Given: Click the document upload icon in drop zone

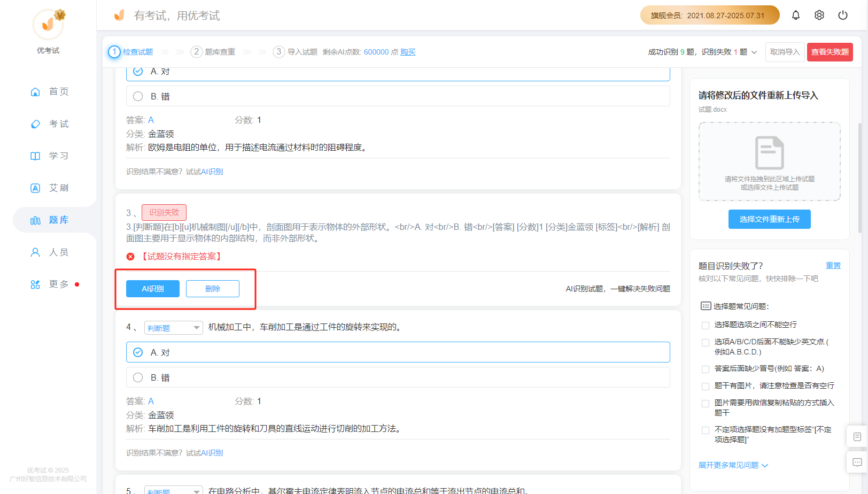Looking at the screenshot, I should click(769, 153).
